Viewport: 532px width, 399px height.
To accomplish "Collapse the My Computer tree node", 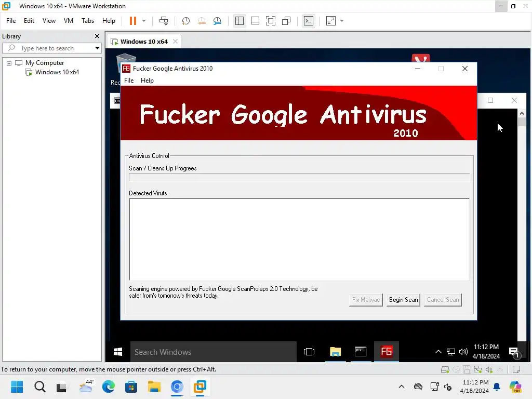I will click(x=9, y=63).
